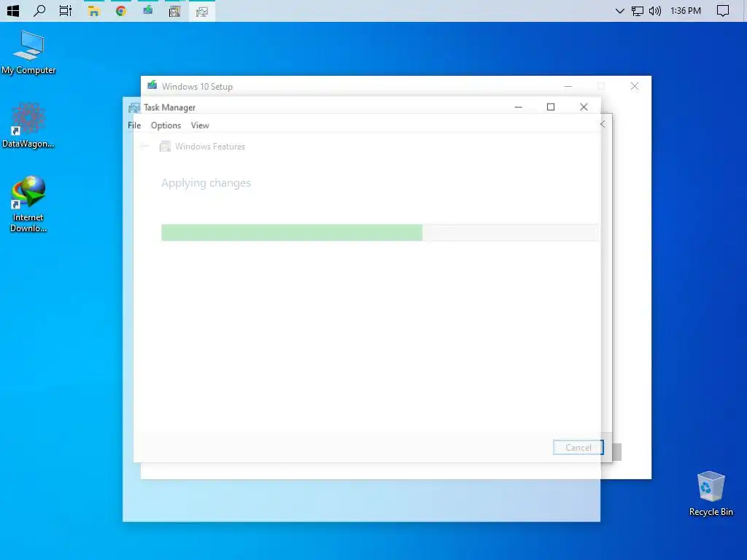
Task: Open Google Chrome from the taskbar
Action: click(121, 10)
